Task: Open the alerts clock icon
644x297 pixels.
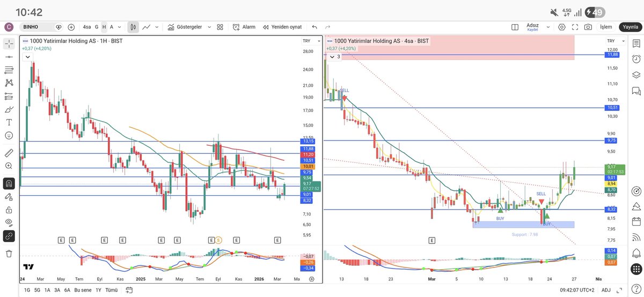Action: coord(636,58)
